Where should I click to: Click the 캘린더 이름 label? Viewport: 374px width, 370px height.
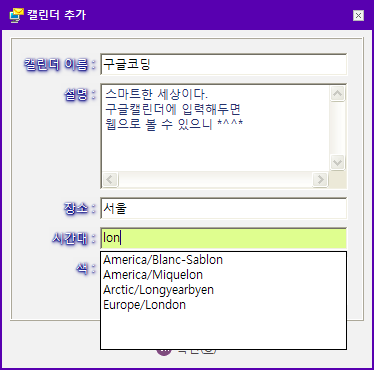pos(59,64)
